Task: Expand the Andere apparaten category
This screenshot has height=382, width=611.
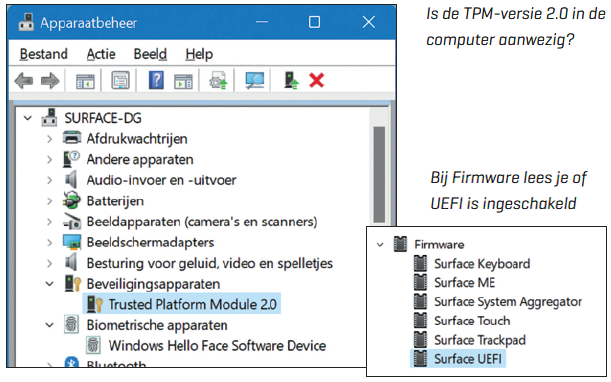Action: coord(49,159)
